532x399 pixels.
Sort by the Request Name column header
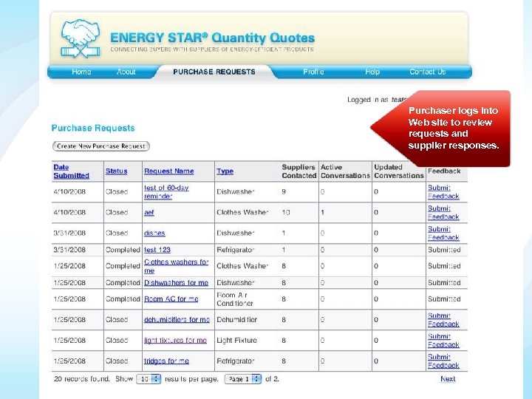click(x=169, y=171)
